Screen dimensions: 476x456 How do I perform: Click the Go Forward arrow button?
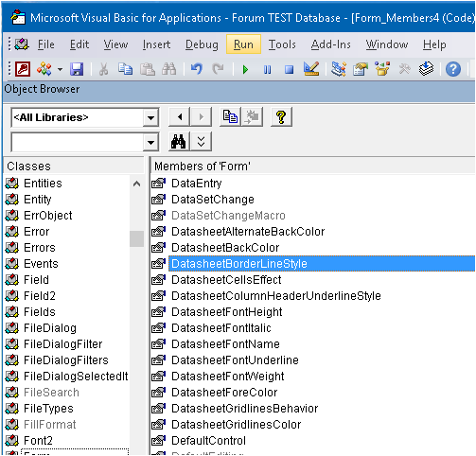pyautogui.click(x=201, y=117)
